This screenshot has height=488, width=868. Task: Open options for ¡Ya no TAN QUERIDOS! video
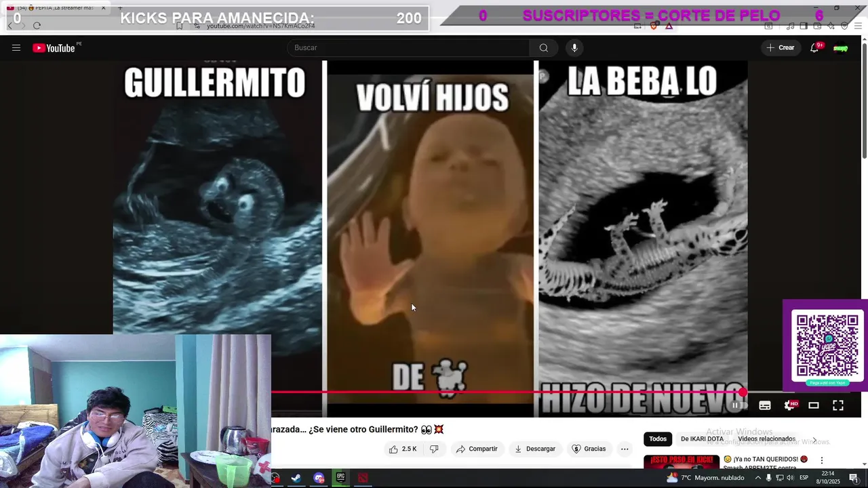(821, 460)
